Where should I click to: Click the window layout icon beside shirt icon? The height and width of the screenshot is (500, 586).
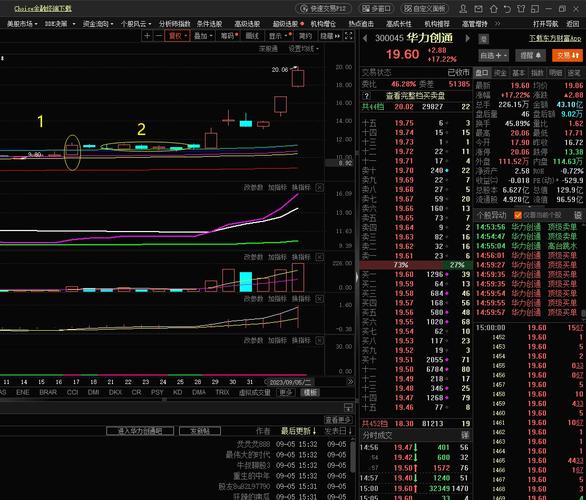535,9
